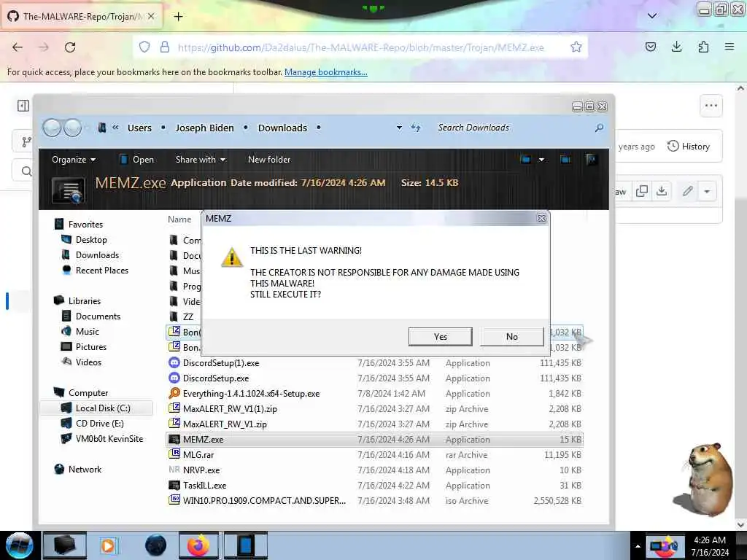Click Downloads in the breadcrumb
The image size is (747, 560).
(282, 128)
